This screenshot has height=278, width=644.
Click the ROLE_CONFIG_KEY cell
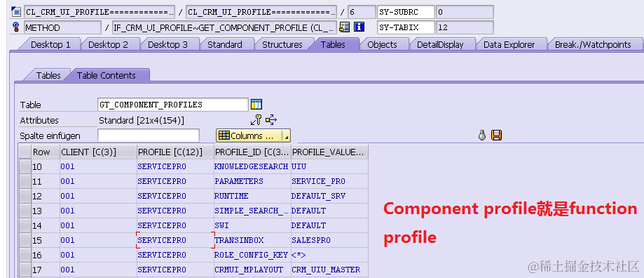tap(252, 255)
